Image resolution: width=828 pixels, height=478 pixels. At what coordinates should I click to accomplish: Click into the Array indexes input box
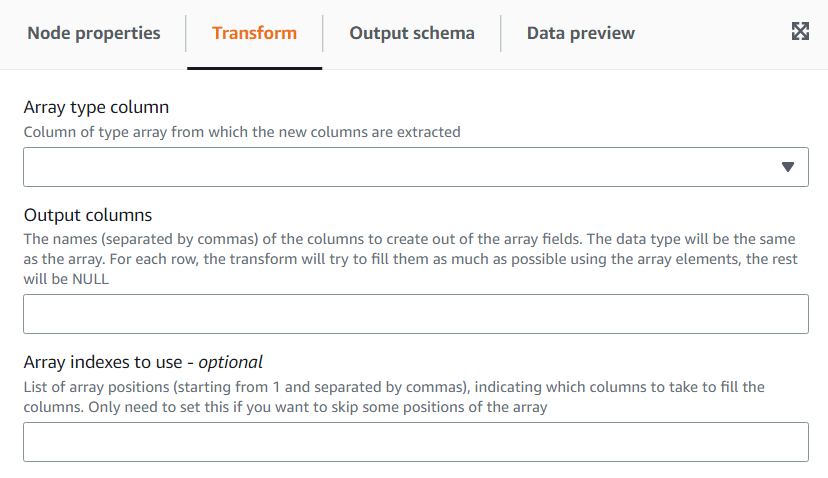point(415,442)
